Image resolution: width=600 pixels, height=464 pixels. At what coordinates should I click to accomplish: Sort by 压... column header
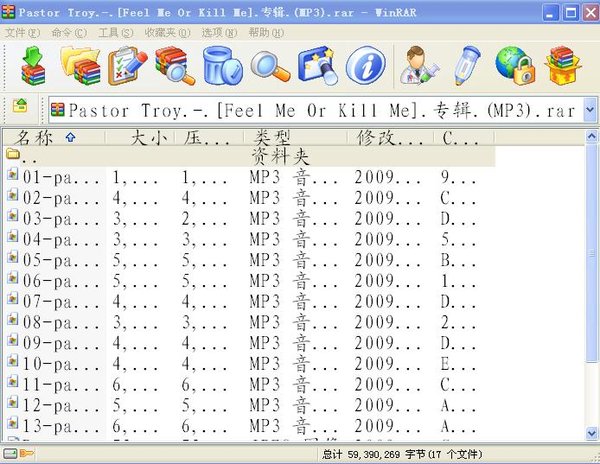(209, 137)
